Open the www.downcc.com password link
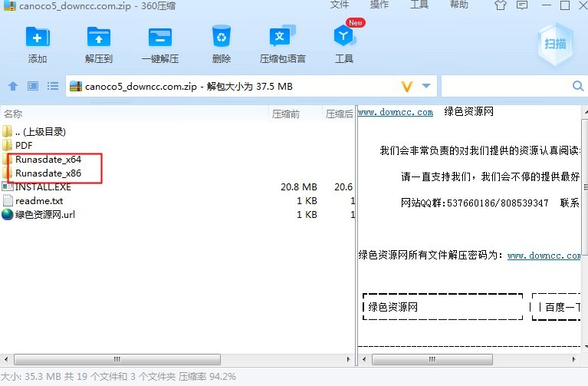 [x=544, y=256]
